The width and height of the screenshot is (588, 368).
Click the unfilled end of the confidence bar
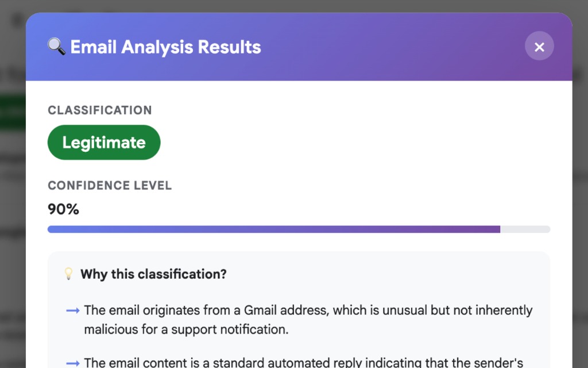click(x=525, y=229)
